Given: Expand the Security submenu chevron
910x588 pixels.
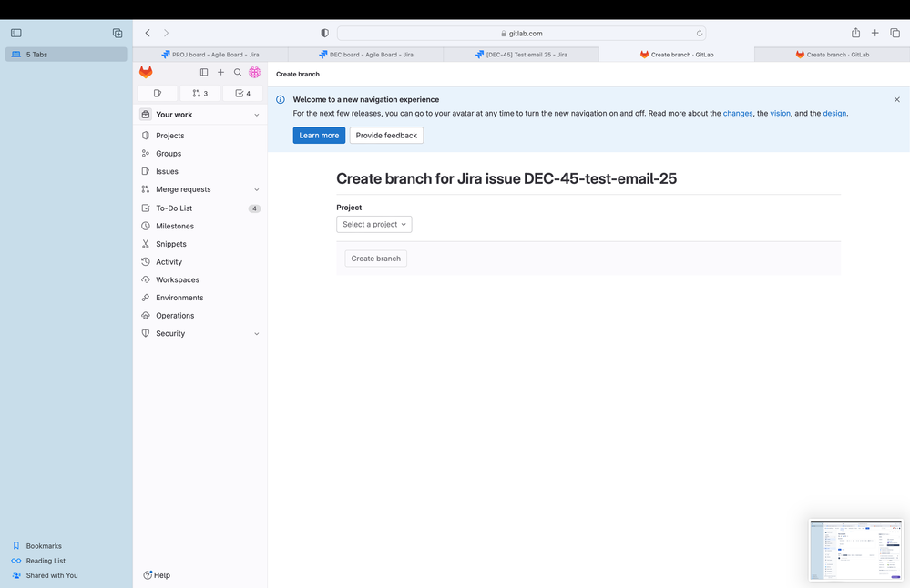Looking at the screenshot, I should [257, 334].
